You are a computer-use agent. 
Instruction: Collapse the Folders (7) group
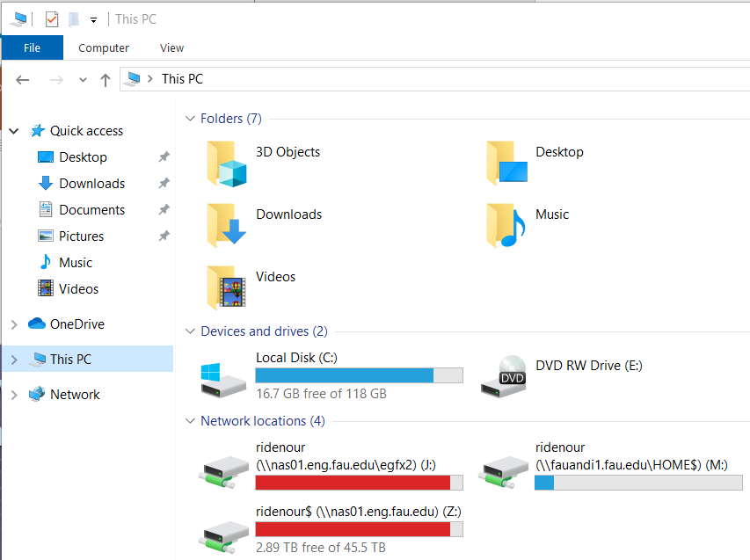[190, 119]
